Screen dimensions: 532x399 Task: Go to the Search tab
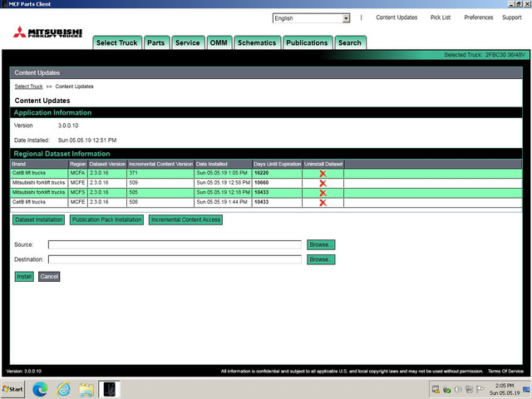pos(350,42)
